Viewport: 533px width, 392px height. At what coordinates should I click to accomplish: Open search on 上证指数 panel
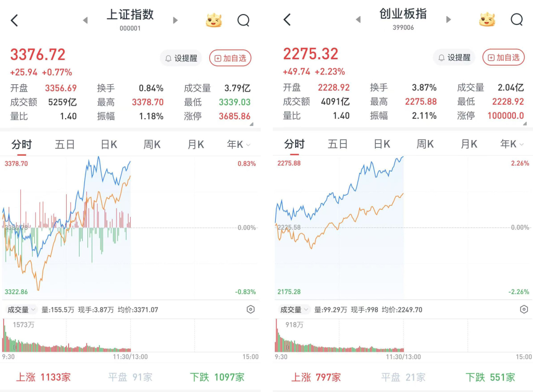coord(244,20)
